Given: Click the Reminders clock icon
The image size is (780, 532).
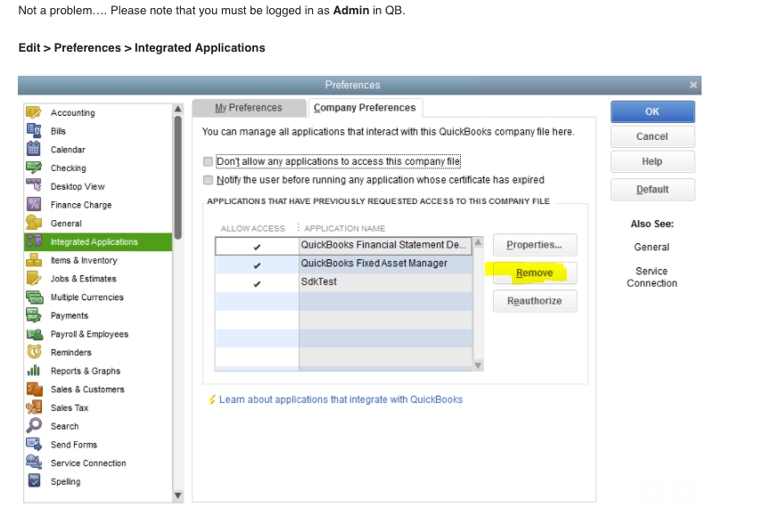Looking at the screenshot, I should 34,352.
